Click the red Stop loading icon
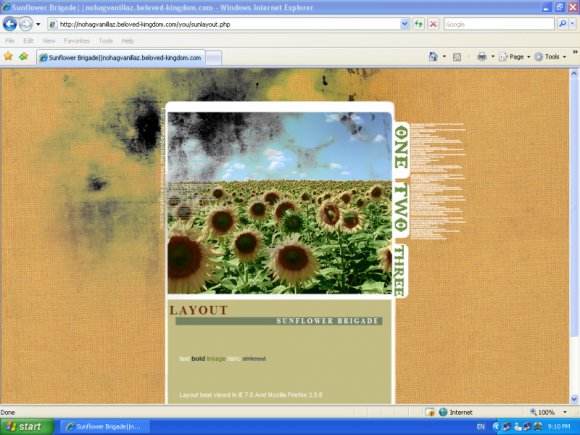Screen dimensions: 580x435 point(433,24)
